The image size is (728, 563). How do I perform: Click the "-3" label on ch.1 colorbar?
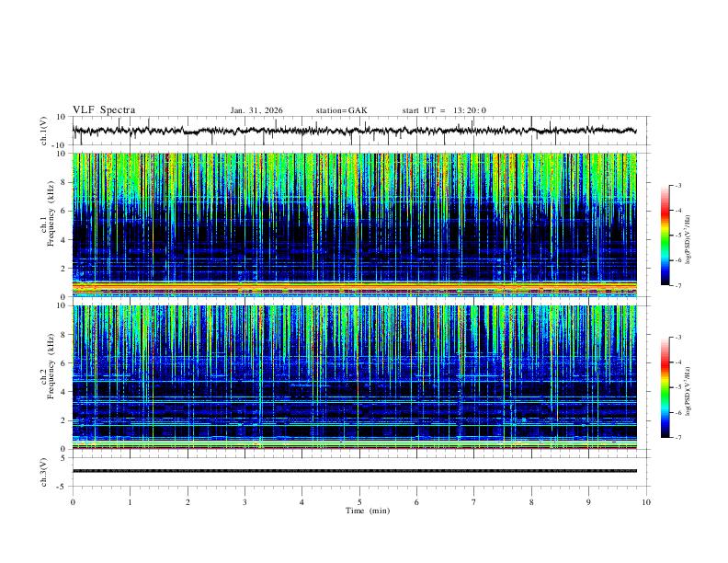[x=677, y=185]
